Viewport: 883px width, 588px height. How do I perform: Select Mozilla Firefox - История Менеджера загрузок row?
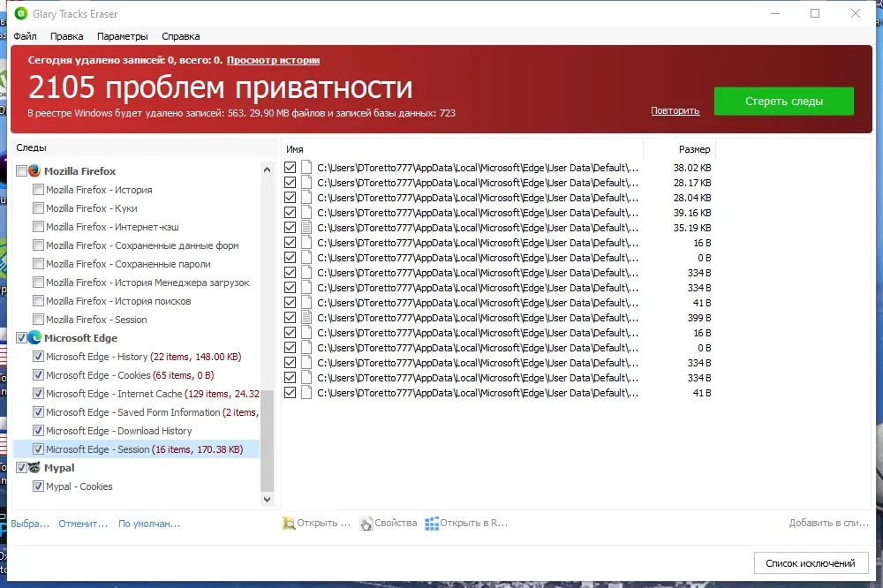coord(147,283)
